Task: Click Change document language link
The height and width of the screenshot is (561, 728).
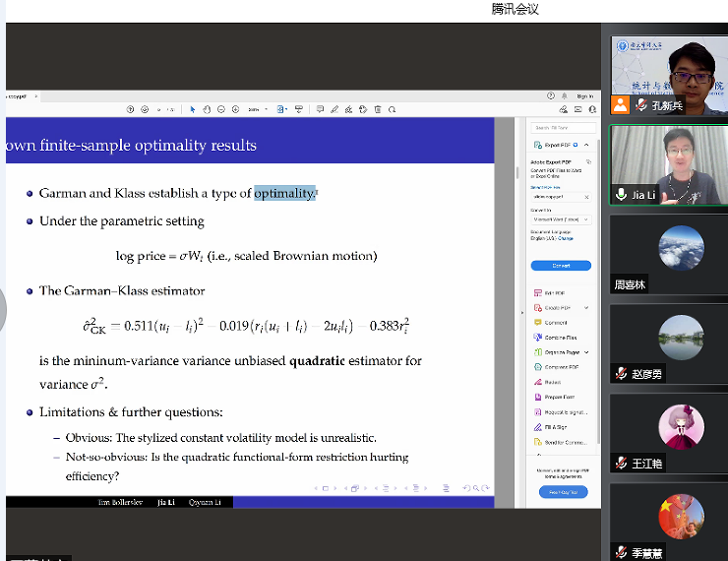Action: click(566, 238)
